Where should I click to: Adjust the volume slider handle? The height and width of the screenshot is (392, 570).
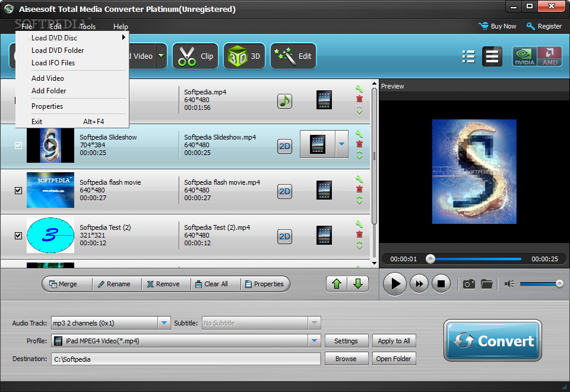(559, 284)
